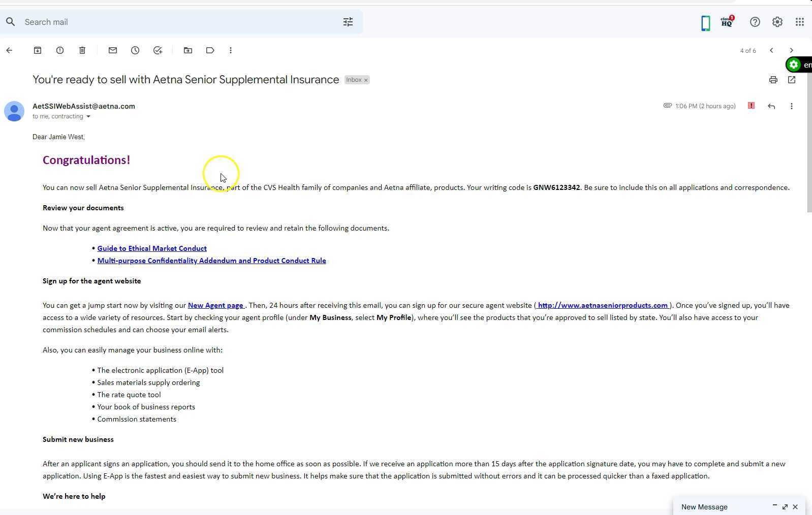Open the cloudHQ extension icon

click(x=727, y=22)
